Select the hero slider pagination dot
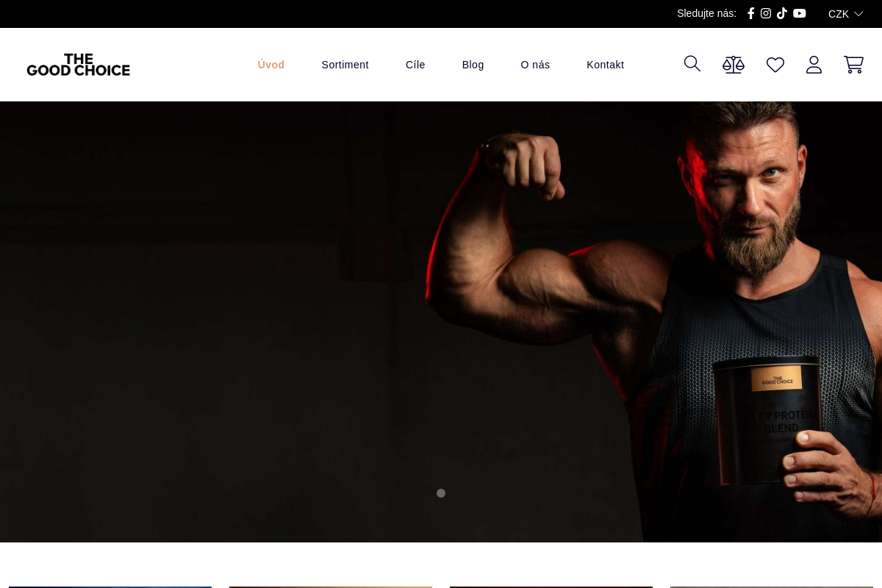Viewport: 882px width, 588px height. 441,493
